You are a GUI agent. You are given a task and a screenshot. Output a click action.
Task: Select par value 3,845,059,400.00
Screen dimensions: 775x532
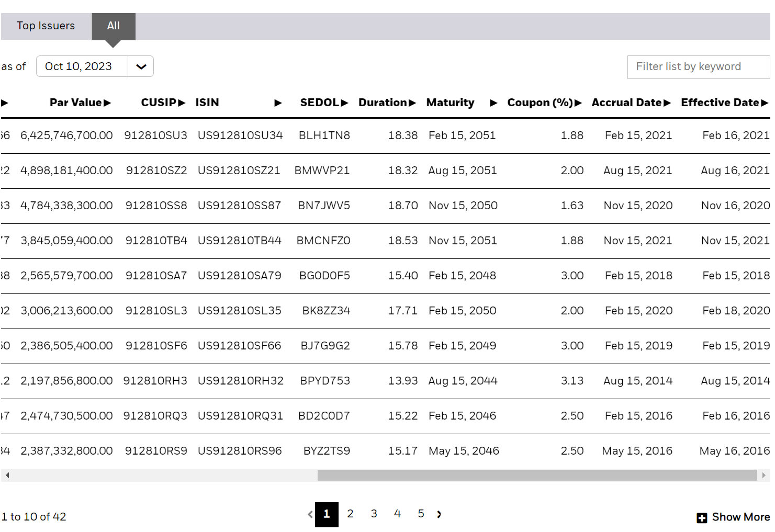(66, 241)
